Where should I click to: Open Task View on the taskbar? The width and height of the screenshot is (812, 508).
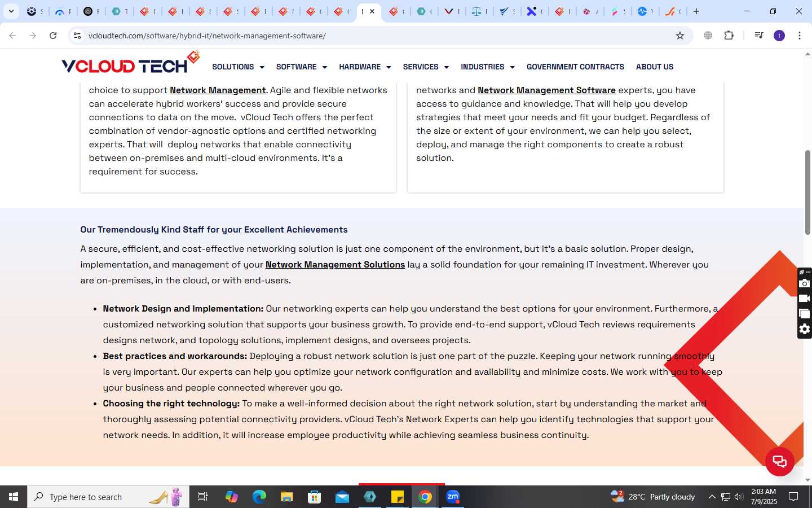point(203,497)
